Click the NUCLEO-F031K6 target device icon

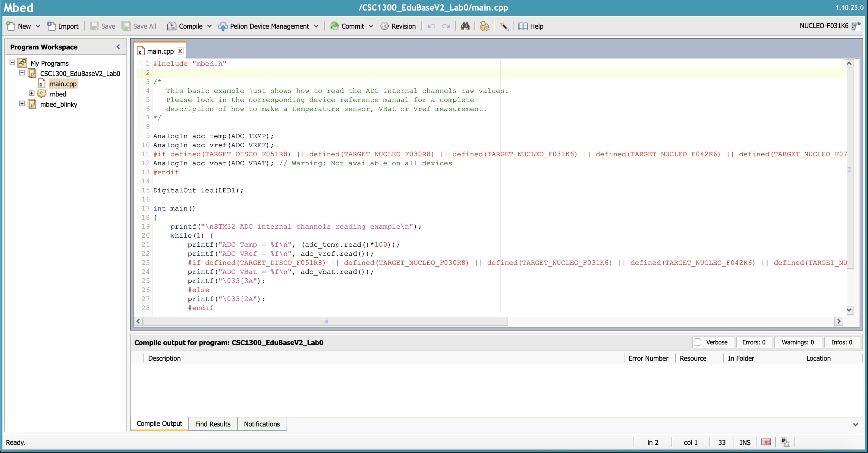[856, 26]
